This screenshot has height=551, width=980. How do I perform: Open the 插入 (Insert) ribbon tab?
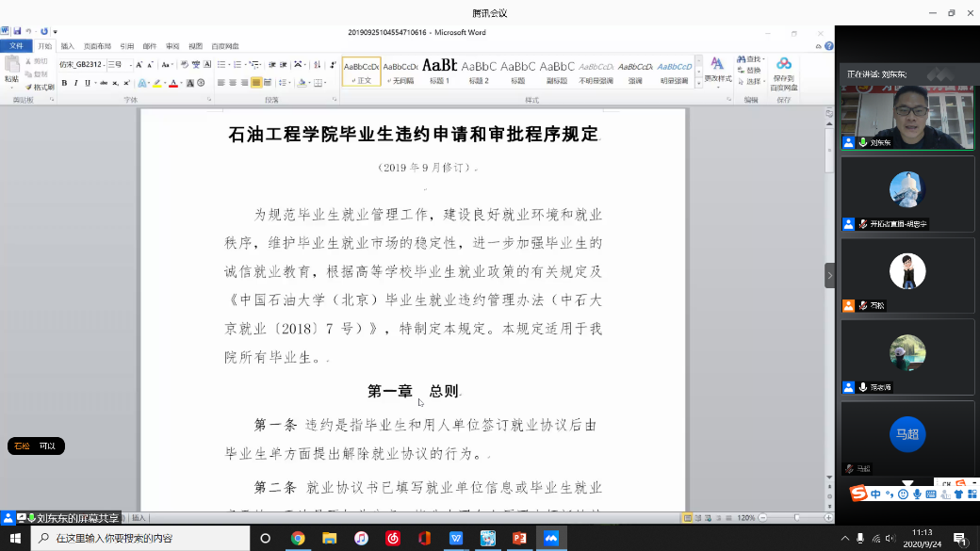click(68, 46)
